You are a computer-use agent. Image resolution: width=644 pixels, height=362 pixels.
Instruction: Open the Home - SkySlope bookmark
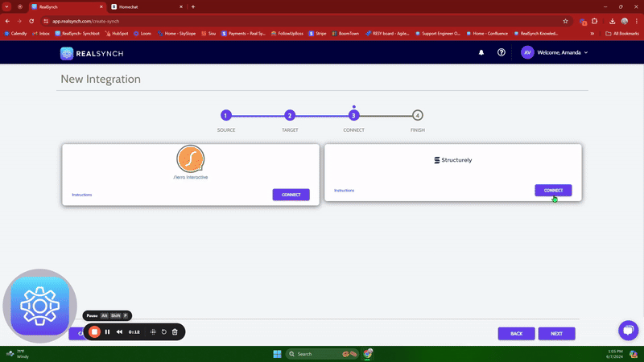pos(176,34)
